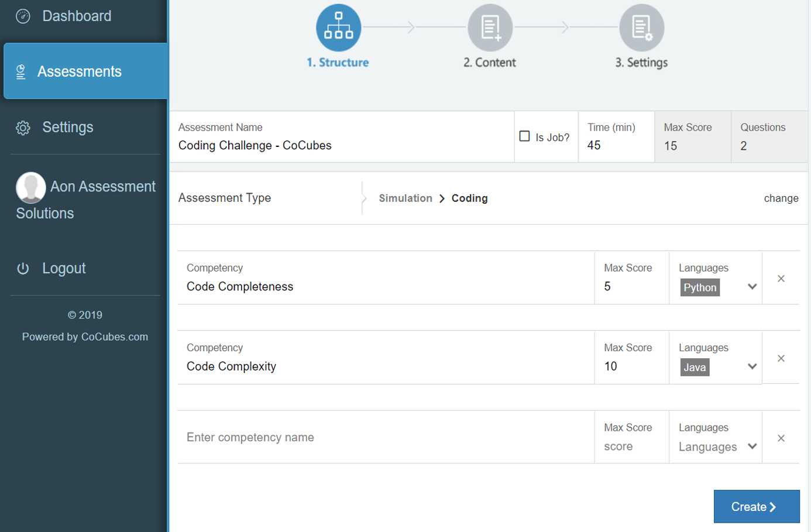The height and width of the screenshot is (532, 811).
Task: Toggle the Is Job? checkbox
Action: tap(525, 136)
